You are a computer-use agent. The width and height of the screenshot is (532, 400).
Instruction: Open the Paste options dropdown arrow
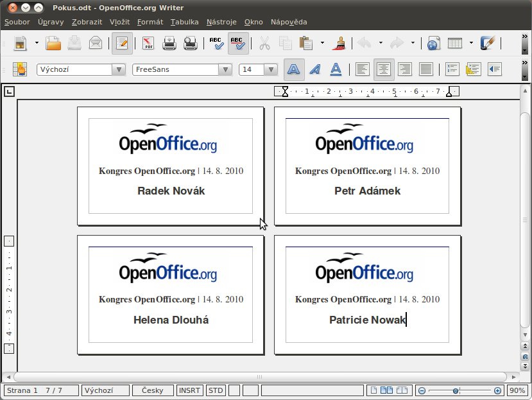point(322,43)
